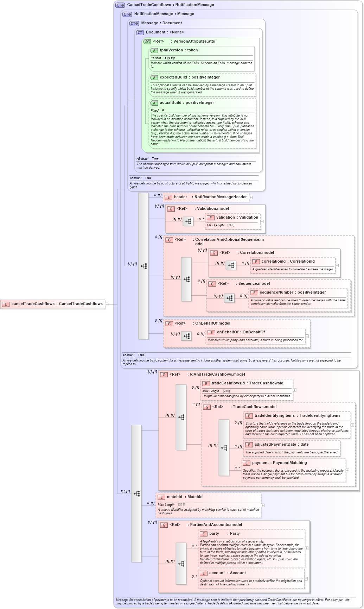Image resolution: width=364 pixels, height=609 pixels.
Task: Click sequence compositor icon in Correlation.model
Action: [231, 265]
